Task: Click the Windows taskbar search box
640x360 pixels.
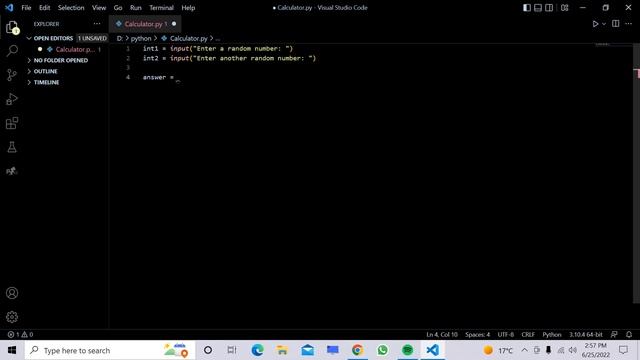Action: pos(109,350)
